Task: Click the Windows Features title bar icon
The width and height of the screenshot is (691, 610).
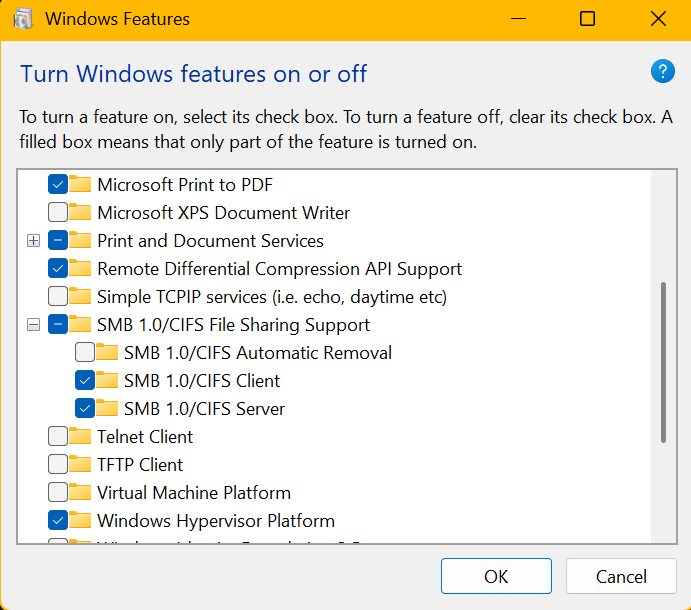Action: 23,19
